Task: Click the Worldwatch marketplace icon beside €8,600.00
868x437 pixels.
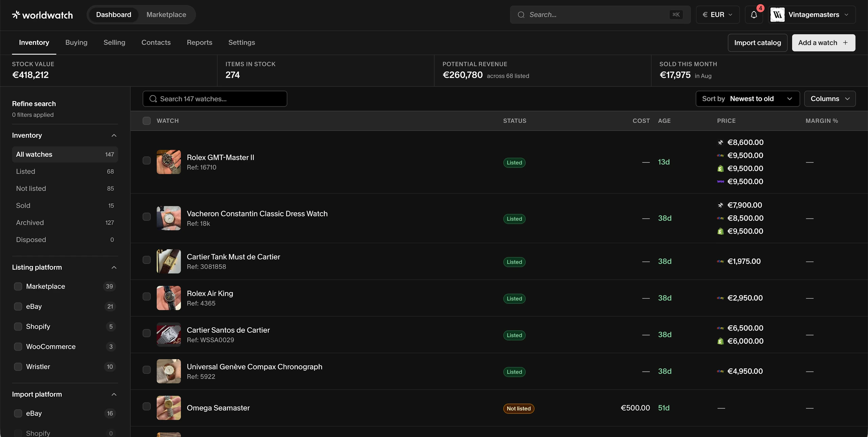Action: (721, 143)
